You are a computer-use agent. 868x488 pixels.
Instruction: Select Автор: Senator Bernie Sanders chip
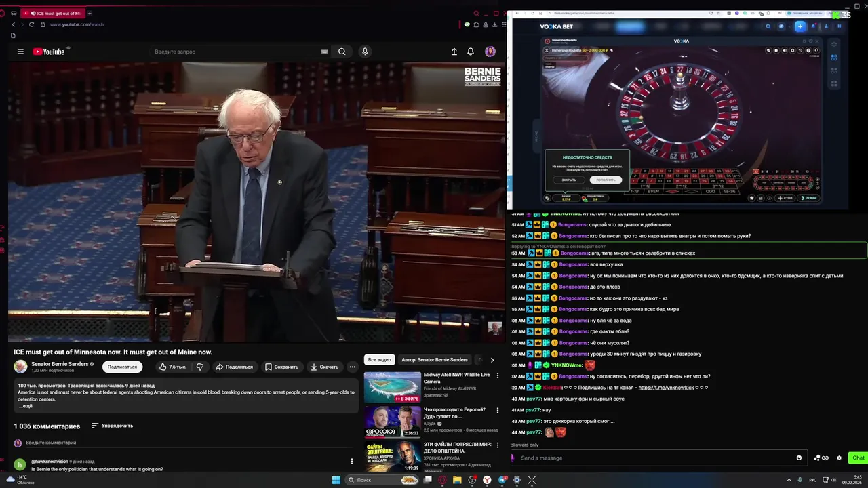(x=434, y=359)
